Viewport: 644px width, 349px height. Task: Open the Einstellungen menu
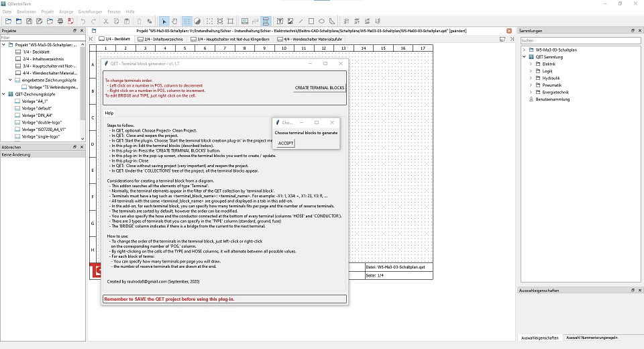tap(90, 12)
